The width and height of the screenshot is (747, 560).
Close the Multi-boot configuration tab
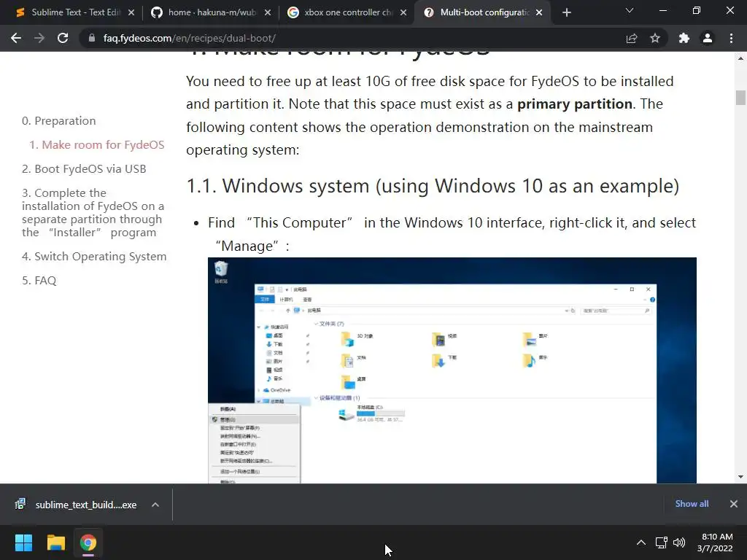(539, 12)
